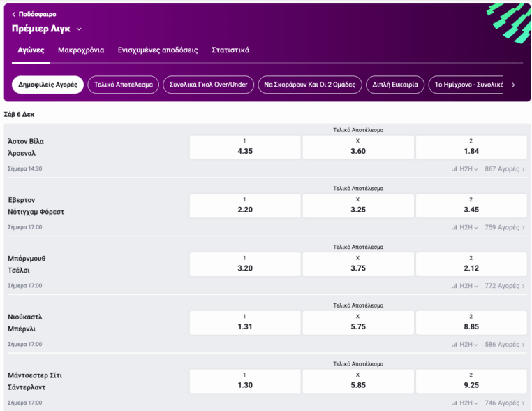Expand H2H for Έβερτον vs Νότιγχαμ Φόρεστ
Viewport: 532px width, 411px height.
tap(464, 227)
